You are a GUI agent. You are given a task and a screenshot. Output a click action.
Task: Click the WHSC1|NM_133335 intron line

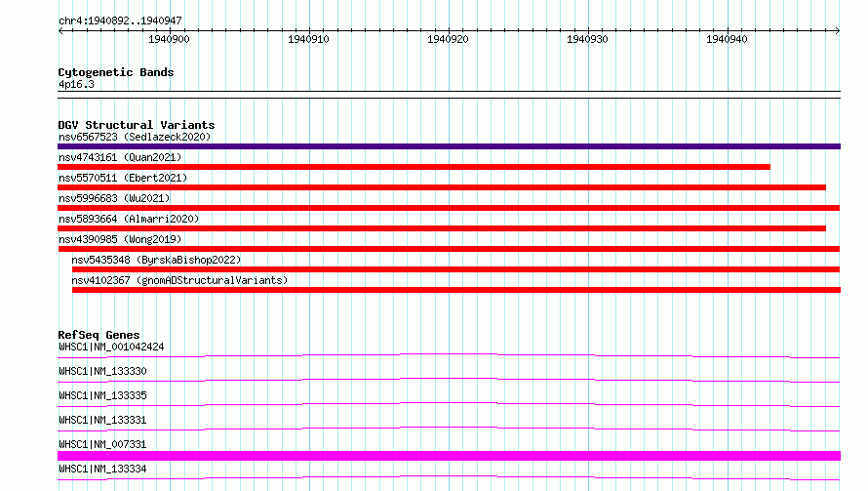point(449,404)
